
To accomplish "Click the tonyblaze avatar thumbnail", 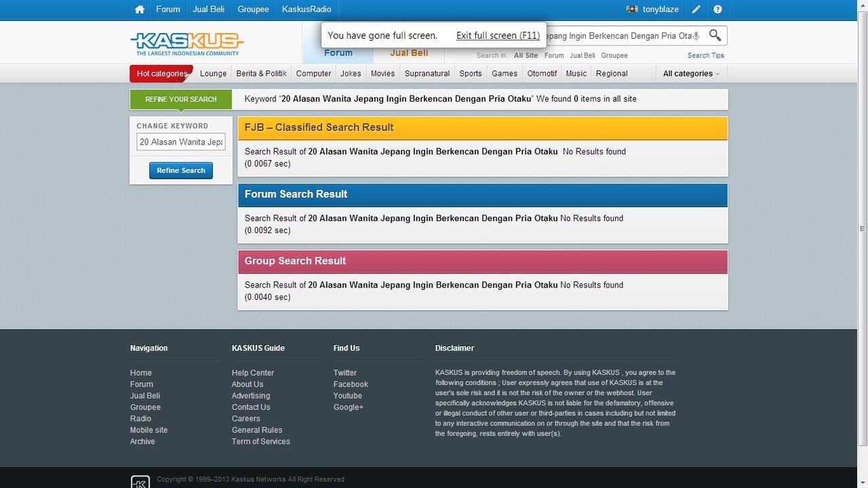I will pyautogui.click(x=632, y=9).
